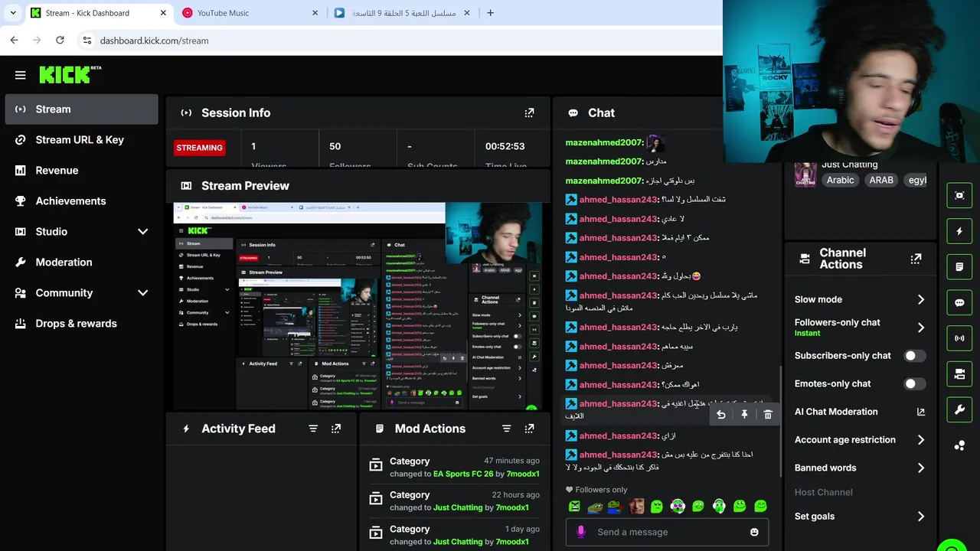
Task: Click Just Chatting link from 22 hours ago
Action: 458,507
